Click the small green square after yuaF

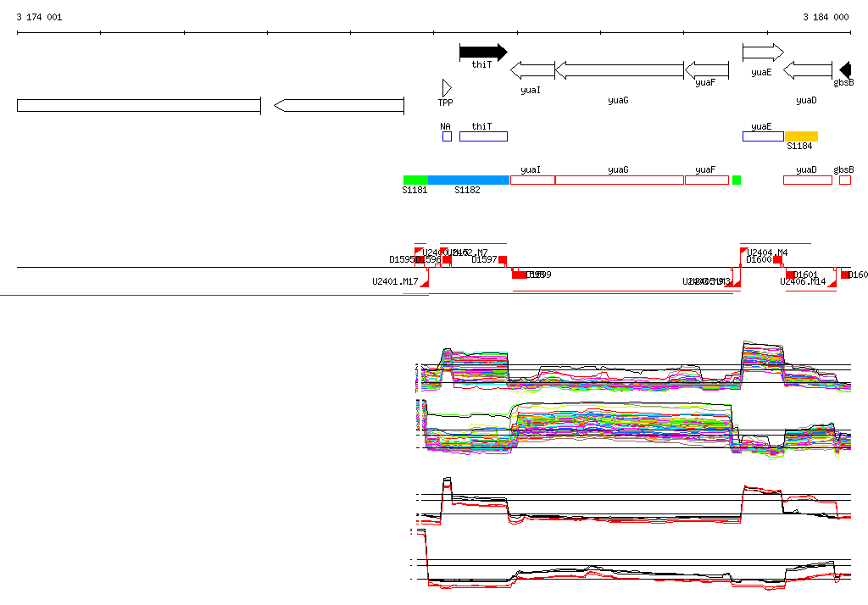(x=737, y=180)
